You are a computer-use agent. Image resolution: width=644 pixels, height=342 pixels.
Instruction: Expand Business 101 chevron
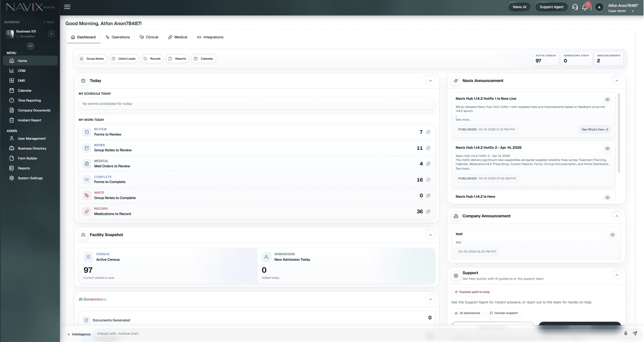52,34
